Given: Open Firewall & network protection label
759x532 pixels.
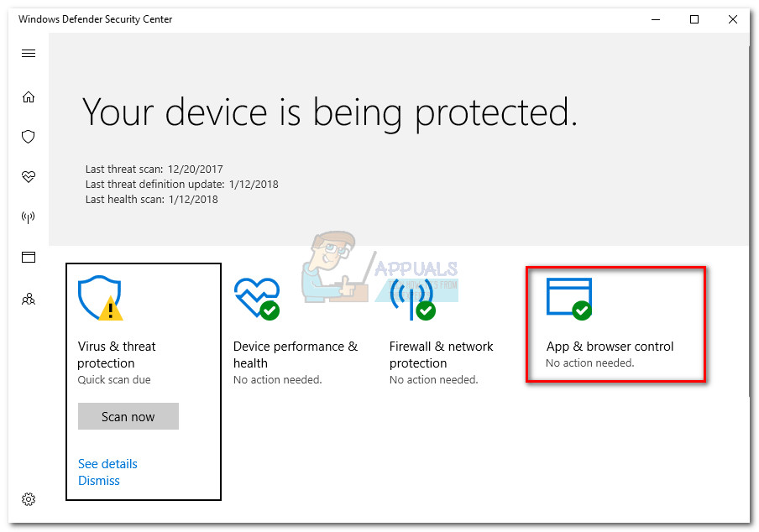Looking at the screenshot, I should point(441,355).
